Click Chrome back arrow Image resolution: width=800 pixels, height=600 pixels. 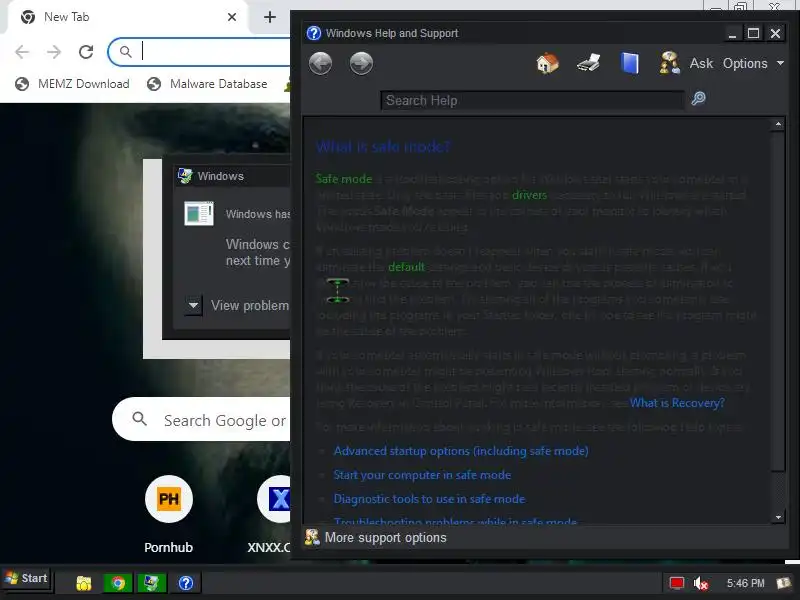pyautogui.click(x=22, y=52)
